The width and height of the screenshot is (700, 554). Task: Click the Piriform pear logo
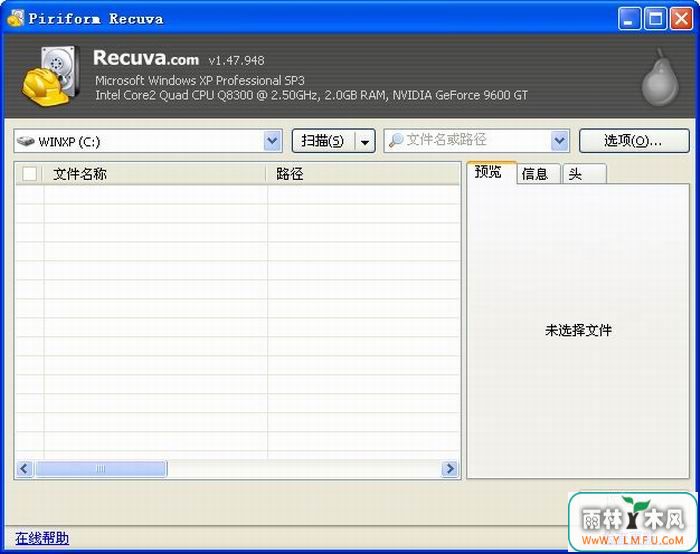click(660, 78)
